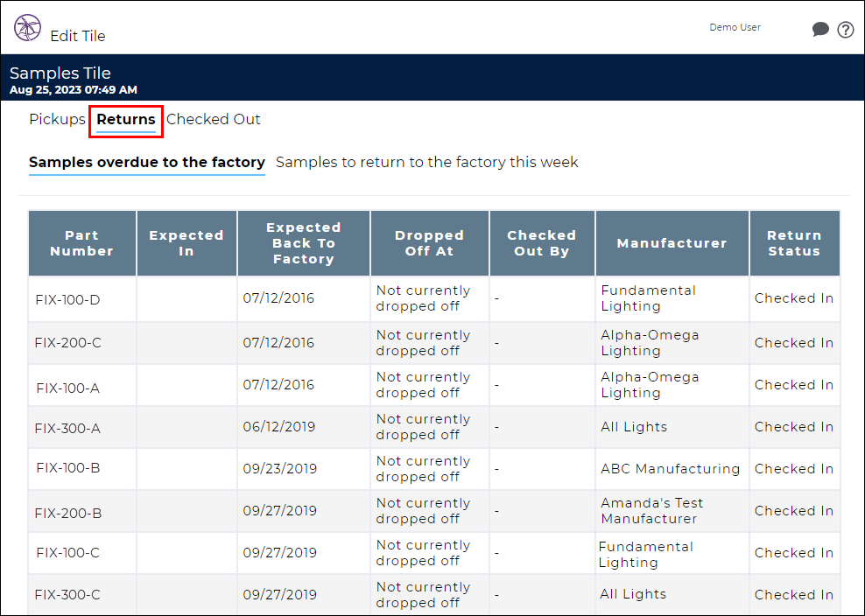Image resolution: width=865 pixels, height=616 pixels.
Task: Click the Demo User label
Action: coord(735,27)
